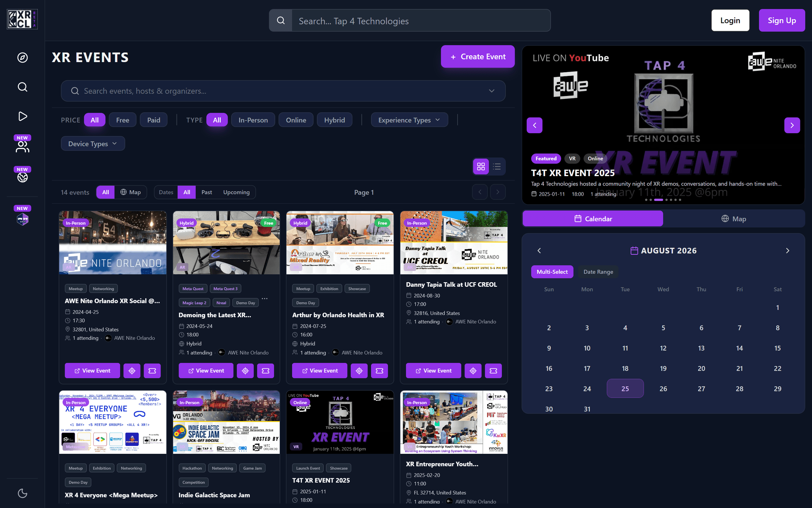Screen dimensions: 812x508
Task: Open the sidebar search icon
Action: (x=23, y=87)
